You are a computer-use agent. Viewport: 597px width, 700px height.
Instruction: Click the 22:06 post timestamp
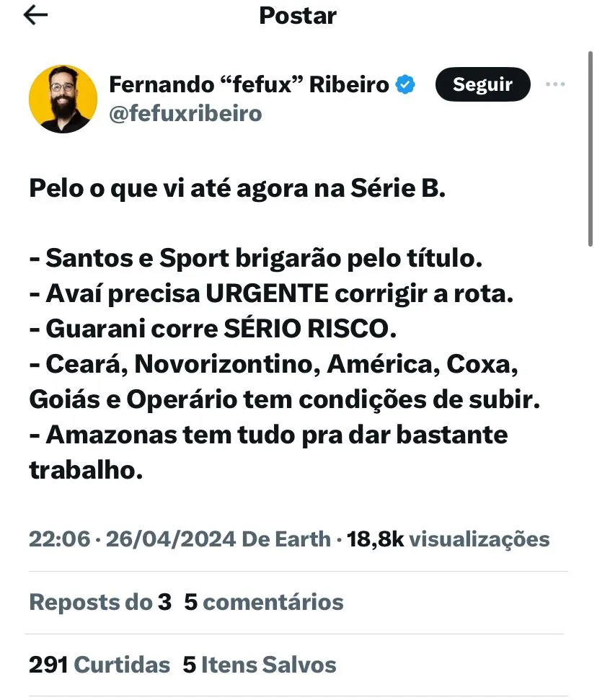click(58, 539)
